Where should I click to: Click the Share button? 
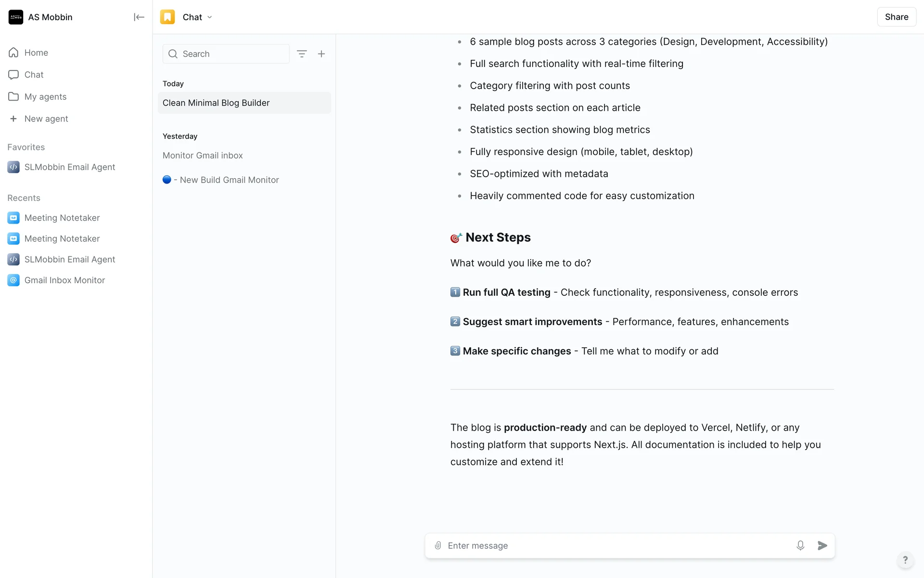(896, 17)
